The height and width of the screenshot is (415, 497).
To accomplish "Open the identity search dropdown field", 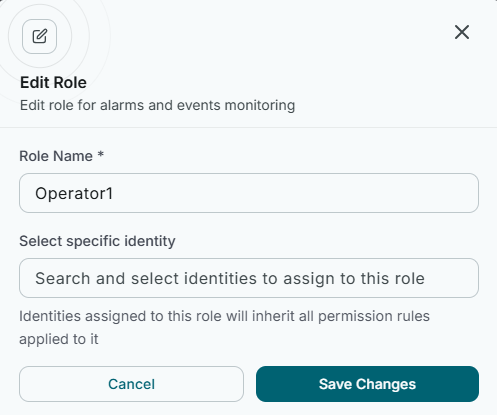I will click(x=249, y=278).
